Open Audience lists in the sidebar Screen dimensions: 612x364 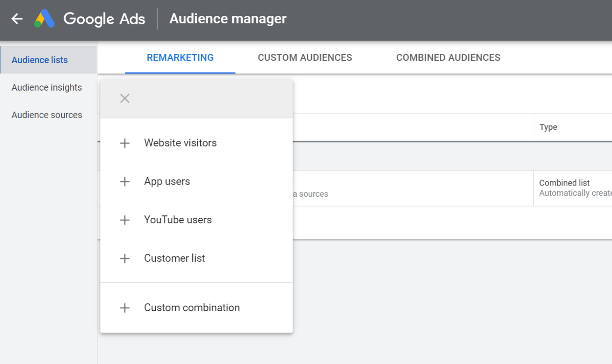pyautogui.click(x=49, y=60)
